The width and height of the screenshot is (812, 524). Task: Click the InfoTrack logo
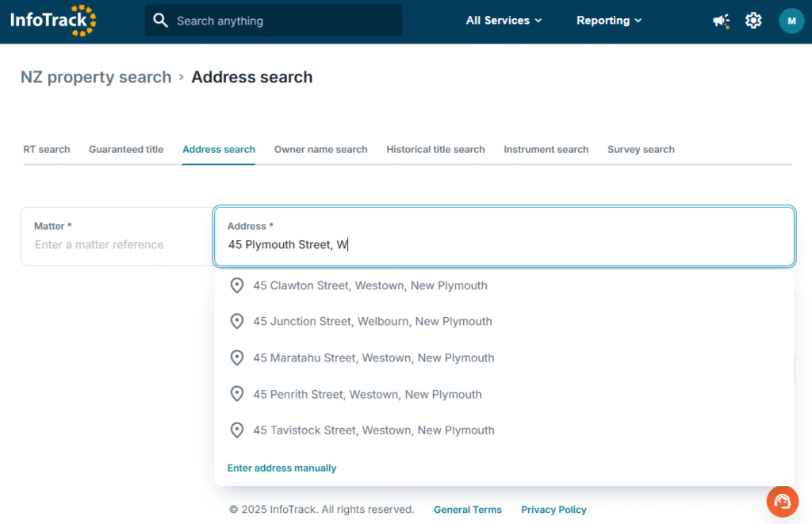[53, 21]
